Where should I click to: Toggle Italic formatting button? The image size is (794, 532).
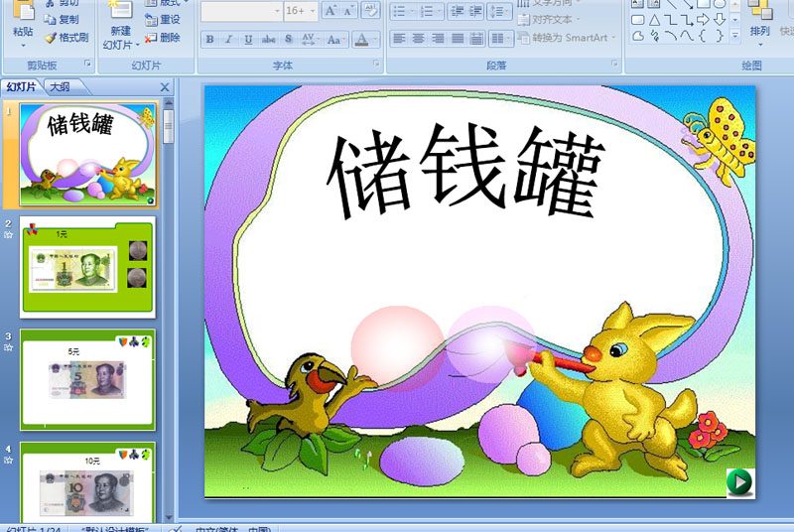[229, 39]
